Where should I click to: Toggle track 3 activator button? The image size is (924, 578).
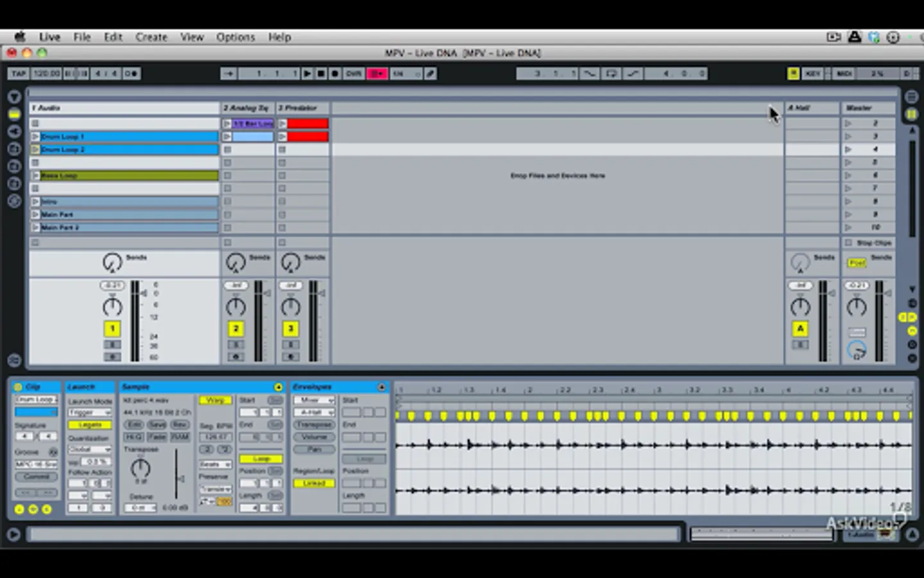pyautogui.click(x=291, y=329)
